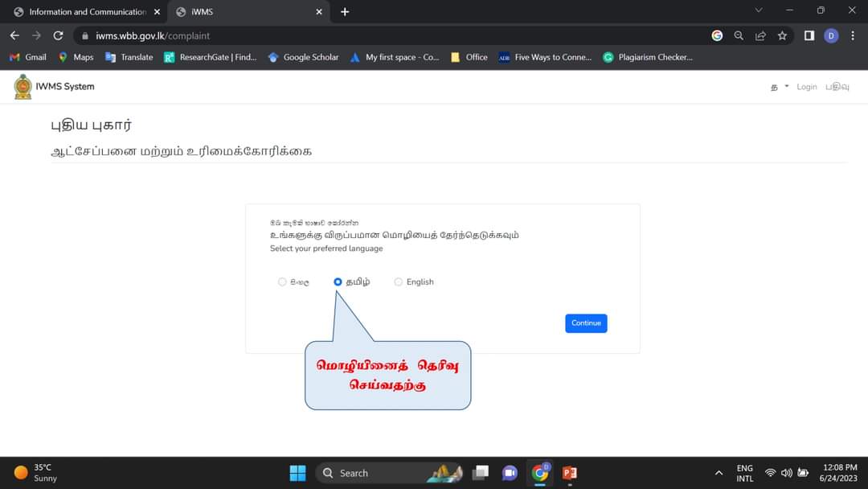Open the Login link
The width and height of the screenshot is (868, 489).
[807, 86]
